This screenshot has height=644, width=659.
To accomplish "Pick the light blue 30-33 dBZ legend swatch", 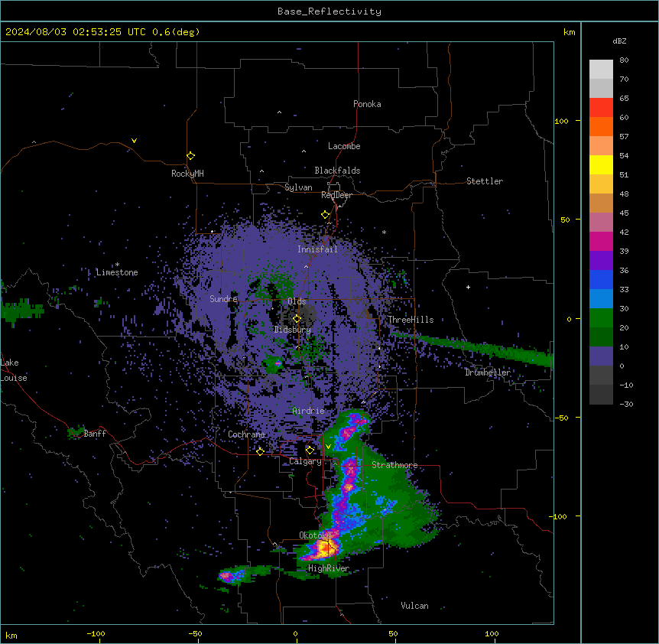I will (x=601, y=299).
